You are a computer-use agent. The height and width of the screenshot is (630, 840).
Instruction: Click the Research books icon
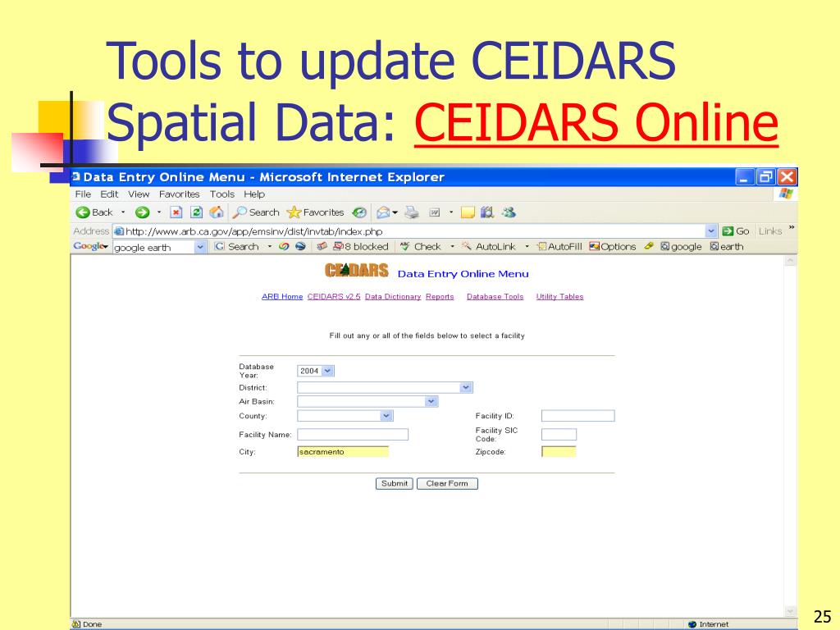coord(487,212)
